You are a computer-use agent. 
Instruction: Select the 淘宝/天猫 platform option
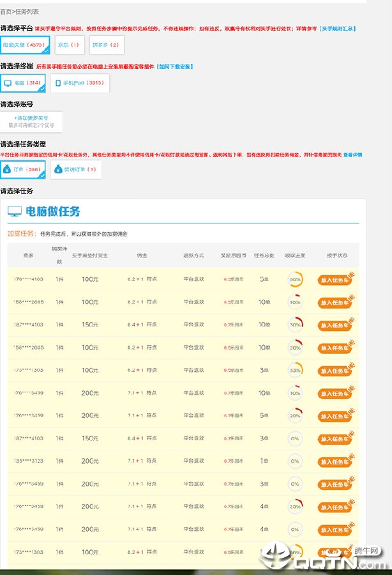[x=25, y=45]
